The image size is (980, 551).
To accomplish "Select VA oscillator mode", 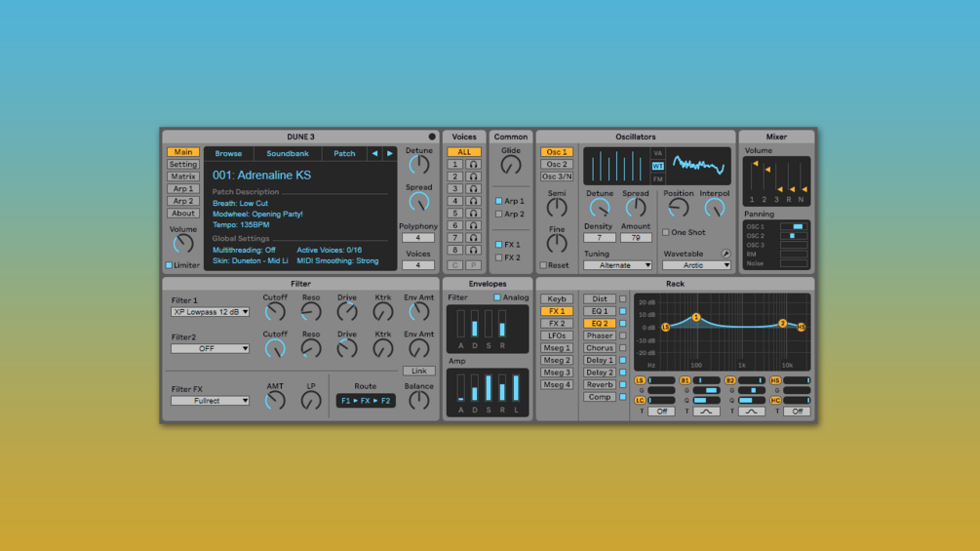I will [x=657, y=153].
